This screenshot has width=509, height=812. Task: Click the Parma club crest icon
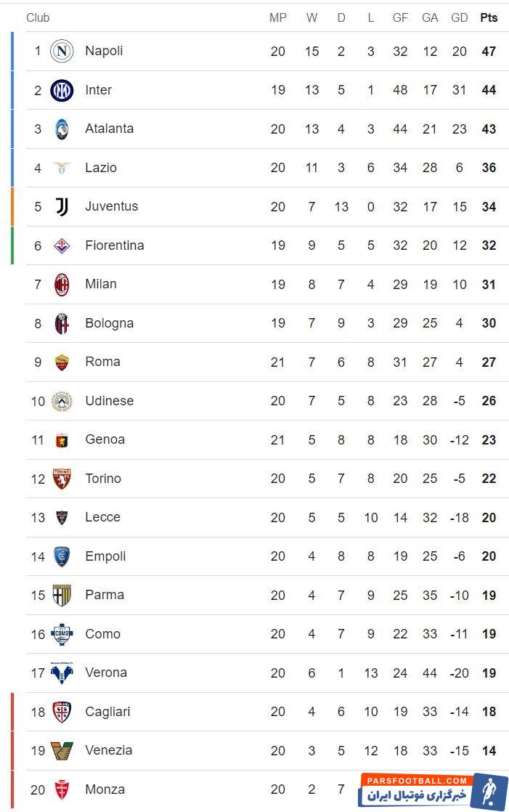(62, 596)
